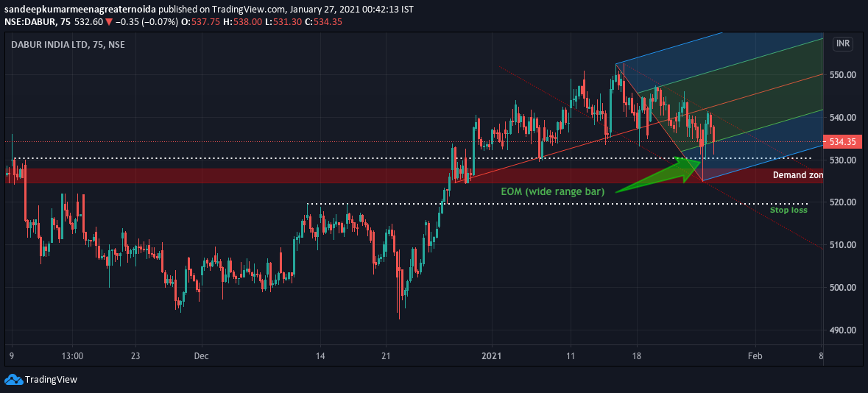Click the '21' date axis label
The width and height of the screenshot is (868, 393).
pos(386,356)
